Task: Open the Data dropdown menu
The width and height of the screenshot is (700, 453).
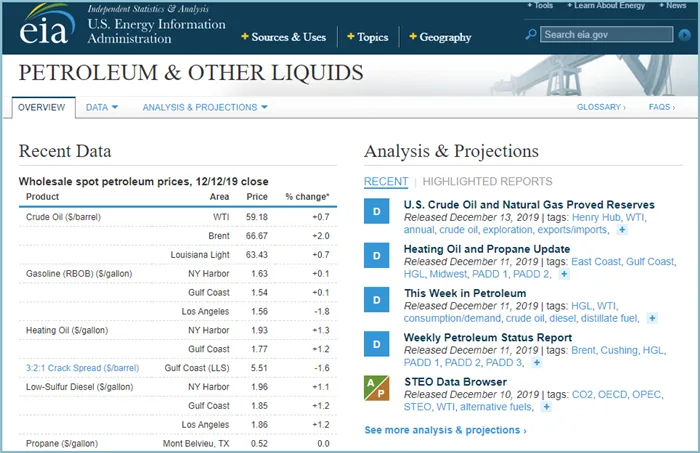Action: tap(101, 107)
